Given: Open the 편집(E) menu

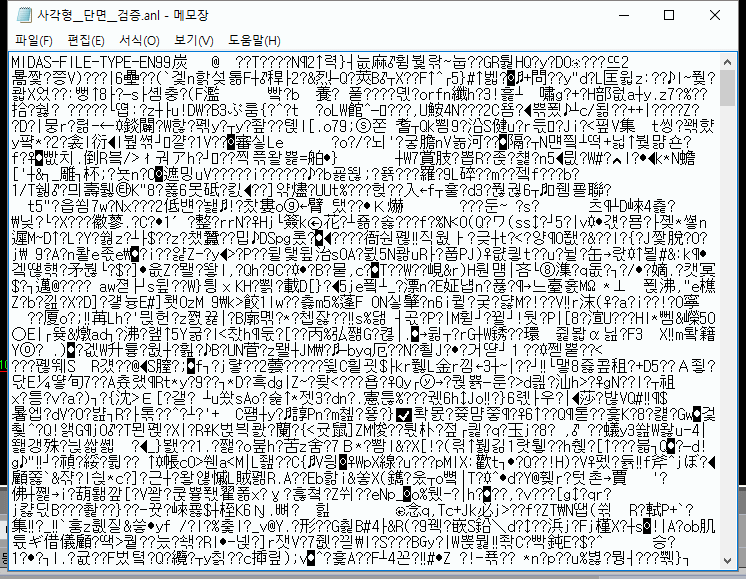Looking at the screenshot, I should coord(86,40).
